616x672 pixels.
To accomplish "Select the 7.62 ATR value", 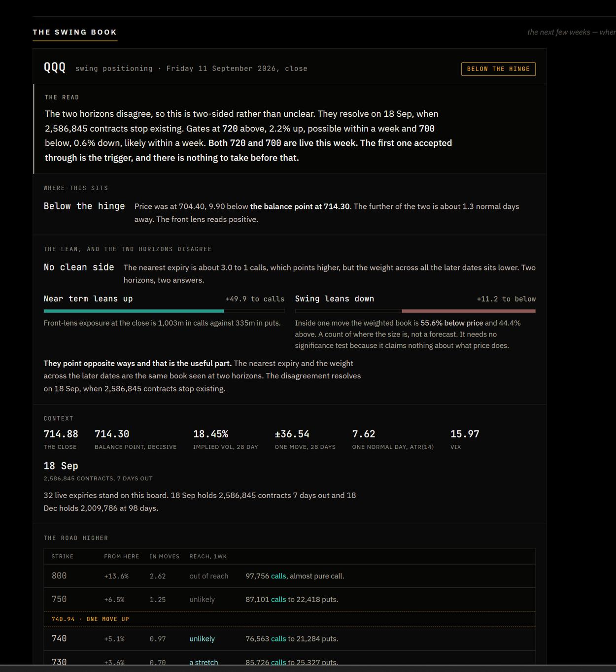I will pyautogui.click(x=364, y=434).
